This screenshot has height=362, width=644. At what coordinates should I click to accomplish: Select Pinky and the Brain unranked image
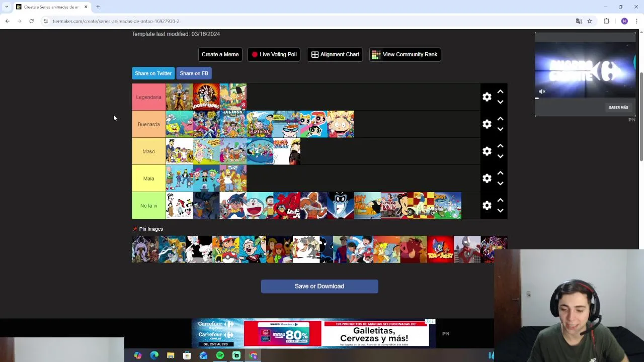pos(199,249)
